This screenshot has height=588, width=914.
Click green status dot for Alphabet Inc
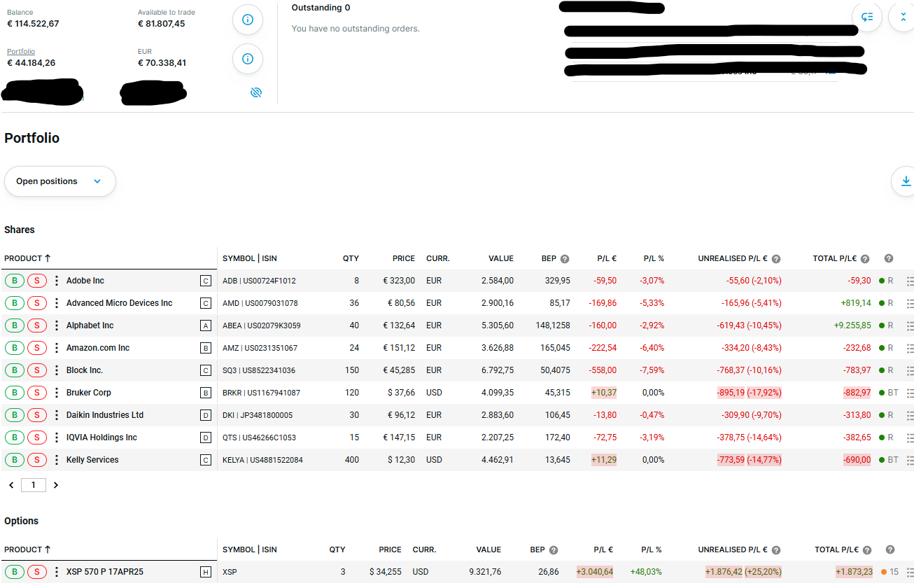click(x=881, y=325)
